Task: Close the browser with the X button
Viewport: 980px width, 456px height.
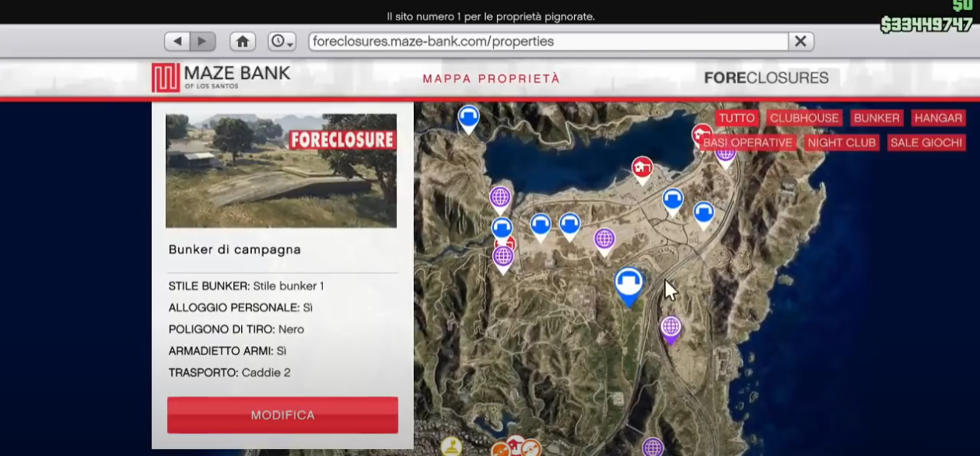Action: tap(800, 41)
